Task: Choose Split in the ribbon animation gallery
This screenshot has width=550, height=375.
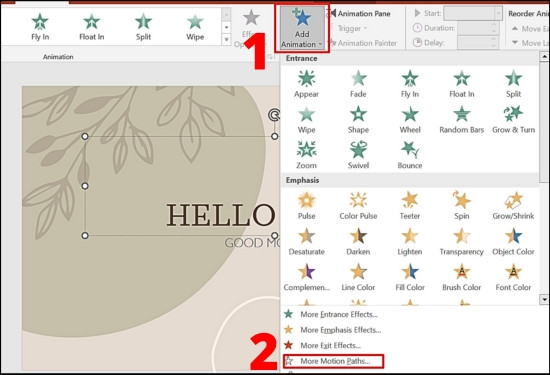Action: 143,27
